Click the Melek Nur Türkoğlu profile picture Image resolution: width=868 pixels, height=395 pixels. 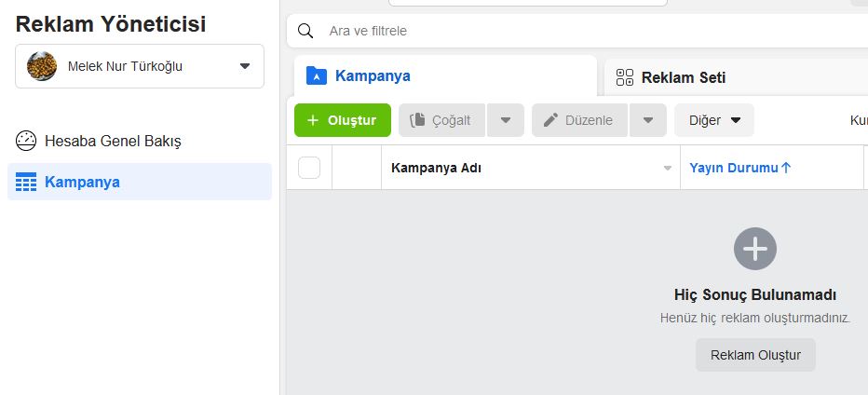(x=42, y=66)
